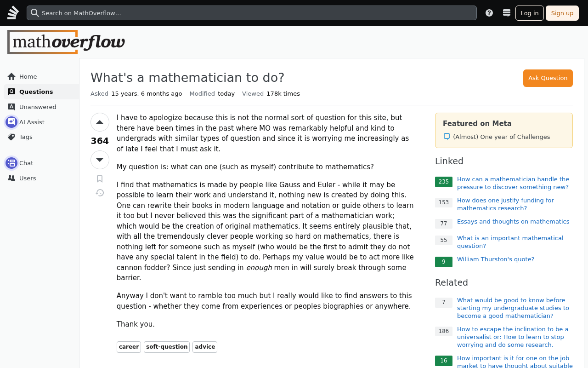Screen dimensions: 588x368
Task: Go to the MathOverflow logo homepage
Action: (x=66, y=42)
